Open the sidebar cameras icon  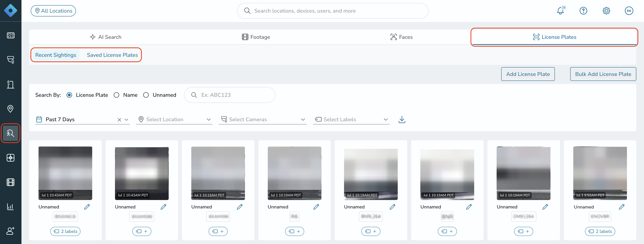(x=11, y=60)
